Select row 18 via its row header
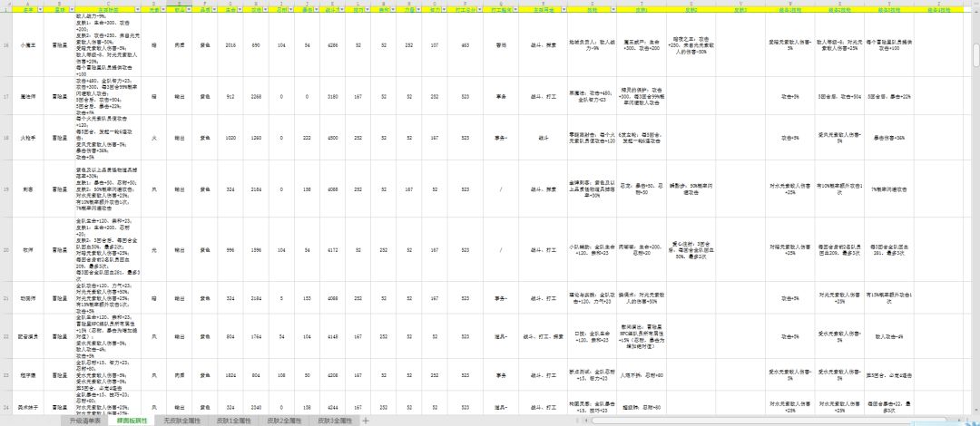The width and height of the screenshot is (980, 426). coord(5,138)
